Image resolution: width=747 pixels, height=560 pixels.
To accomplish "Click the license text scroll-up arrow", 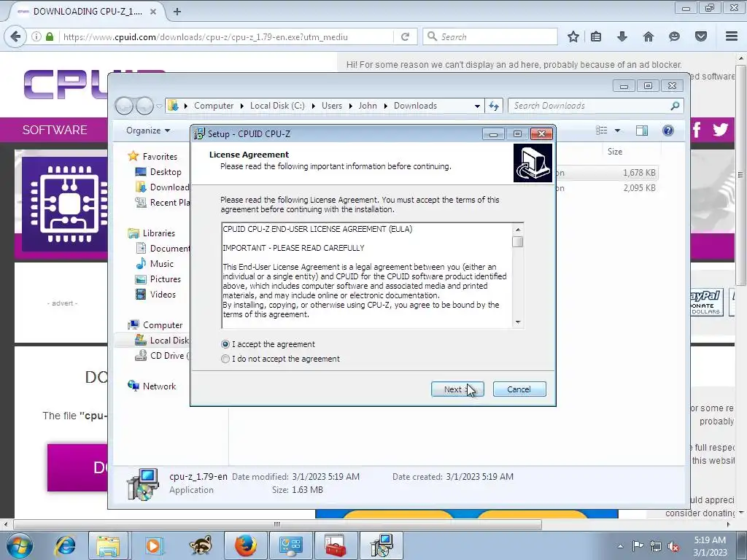I will point(518,230).
